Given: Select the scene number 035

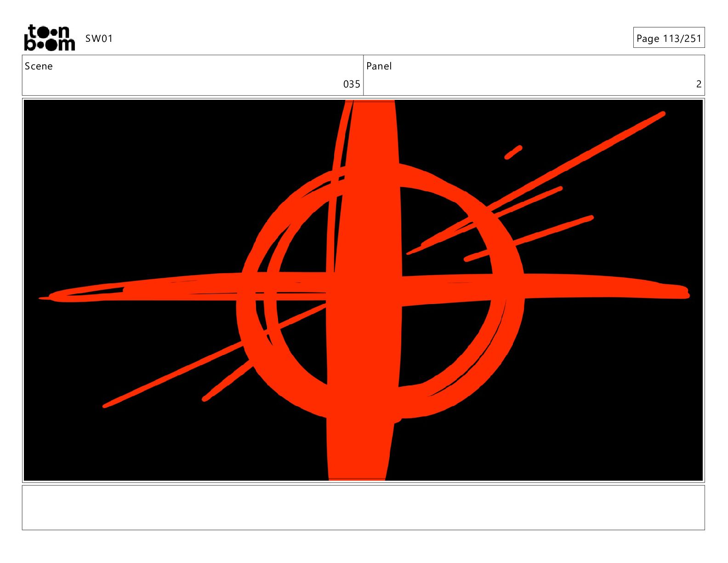Looking at the screenshot, I should click(352, 84).
